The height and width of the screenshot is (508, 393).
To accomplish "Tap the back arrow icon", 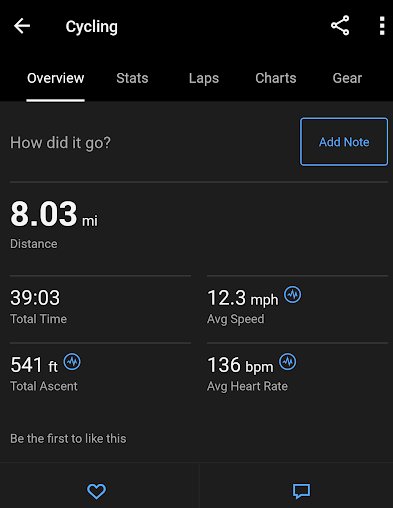I will [22, 26].
